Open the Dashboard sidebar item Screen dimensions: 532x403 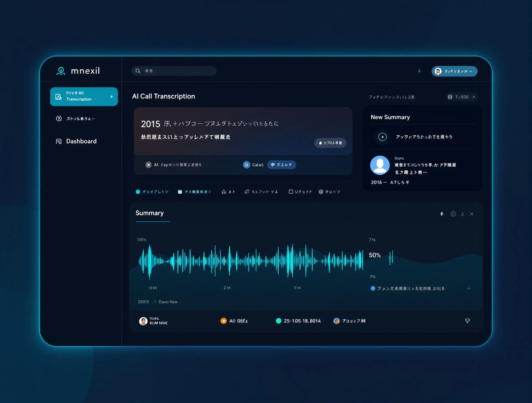pyautogui.click(x=76, y=141)
